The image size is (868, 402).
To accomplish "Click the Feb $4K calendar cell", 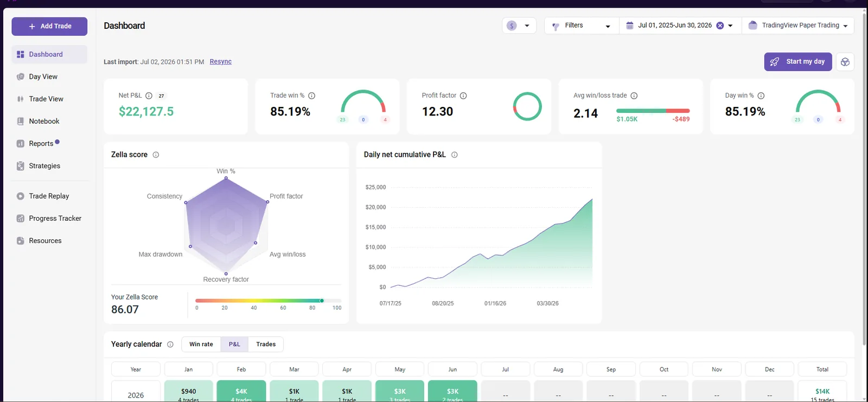I will coord(241,391).
